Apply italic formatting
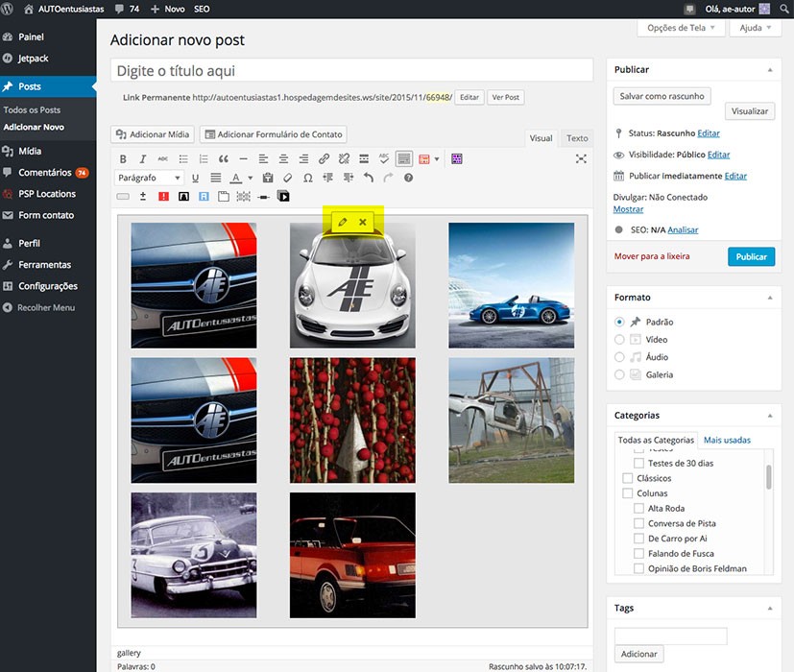This screenshot has width=794, height=672. [x=143, y=158]
